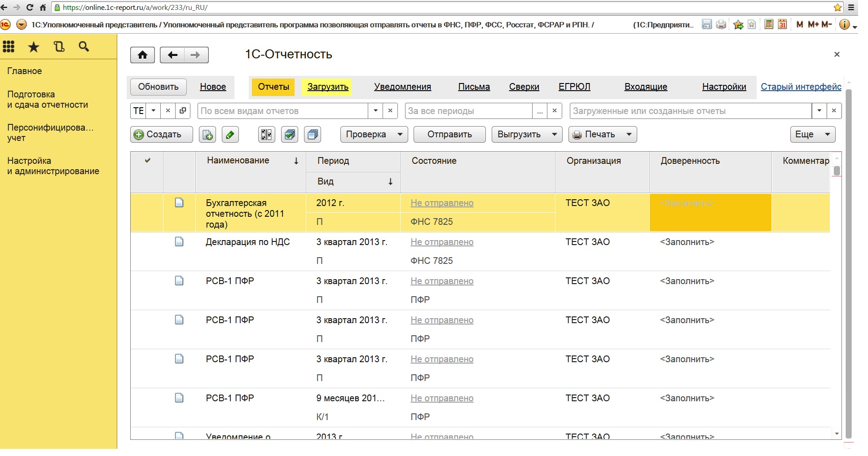
Task: Open Главное in the sidebar
Action: coord(25,71)
